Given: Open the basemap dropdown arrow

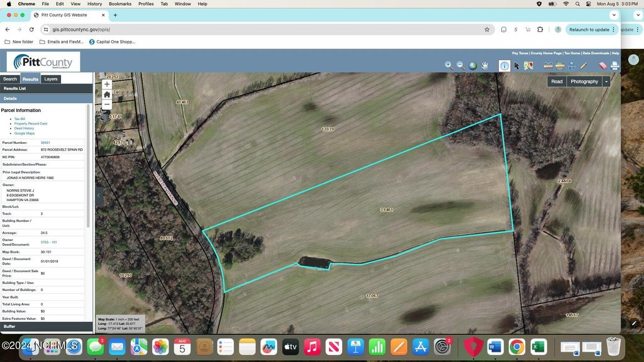Looking at the screenshot, I should tap(606, 82).
